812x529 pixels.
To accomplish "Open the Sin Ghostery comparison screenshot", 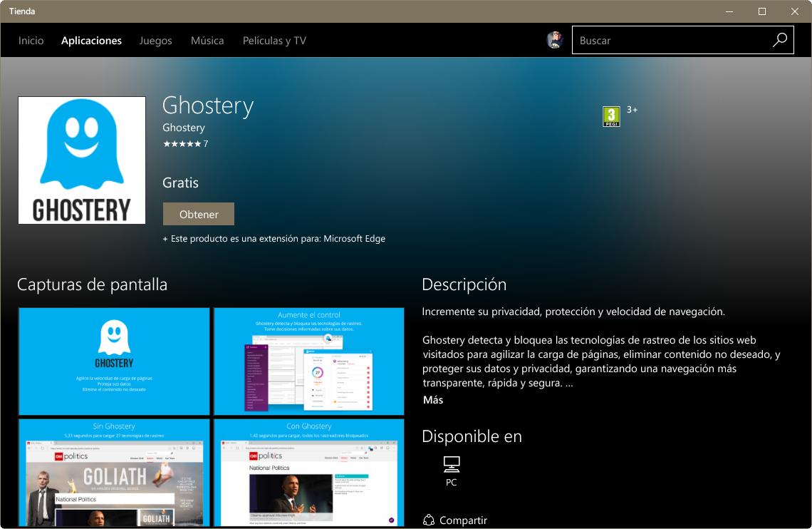I will tap(113, 473).
